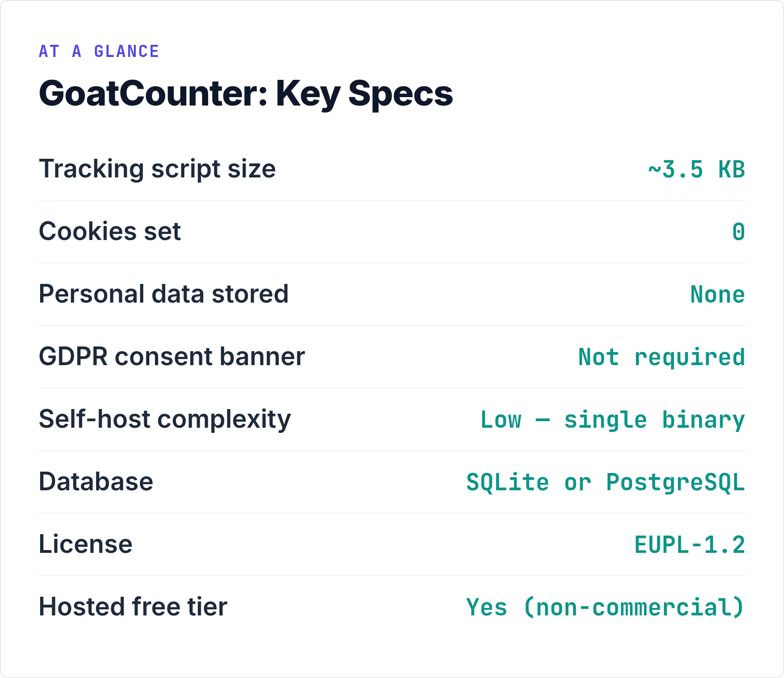Select the 'Self-host complexity' label
Viewport: 784px width, 678px height.
[165, 419]
